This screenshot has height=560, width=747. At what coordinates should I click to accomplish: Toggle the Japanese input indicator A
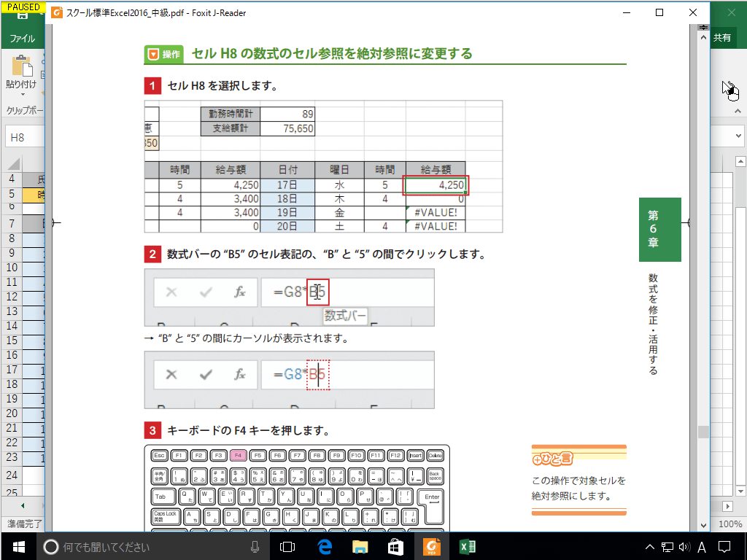(702, 546)
